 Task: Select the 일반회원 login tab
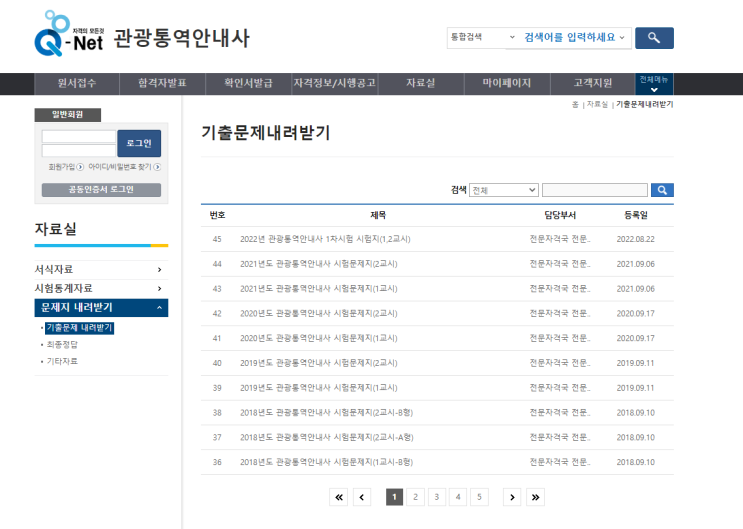pos(67,115)
